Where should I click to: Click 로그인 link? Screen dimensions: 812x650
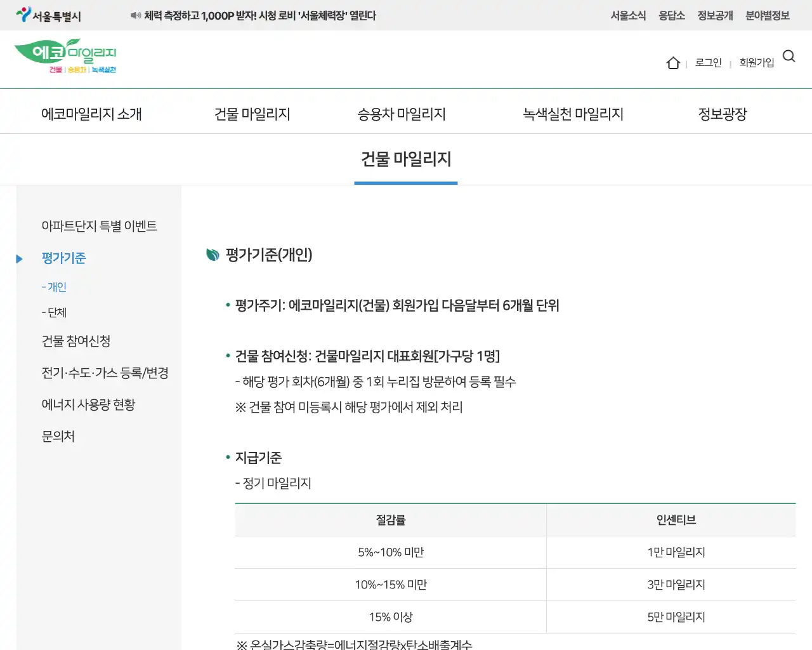(709, 62)
